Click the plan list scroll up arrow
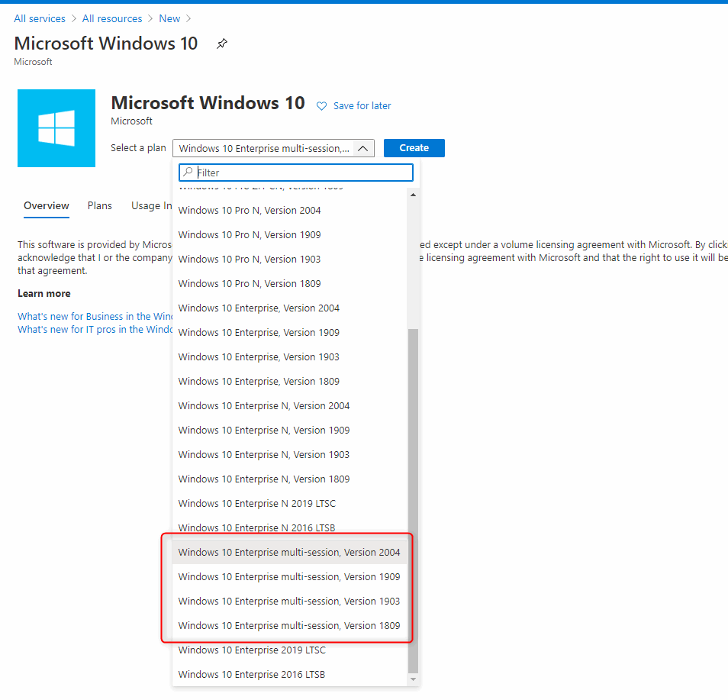Viewport: 728px width, 700px height. 413,195
